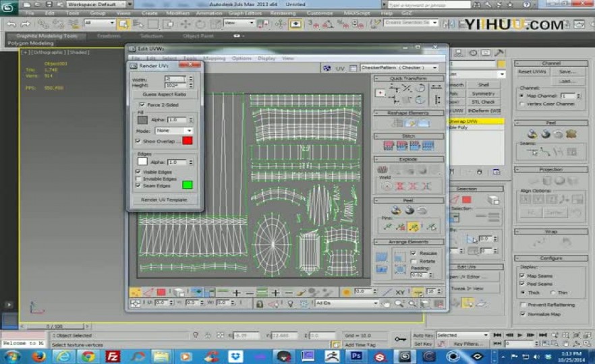Click the lock selection padlock icon
Viewport: 595px width, 364px height.
point(260,304)
